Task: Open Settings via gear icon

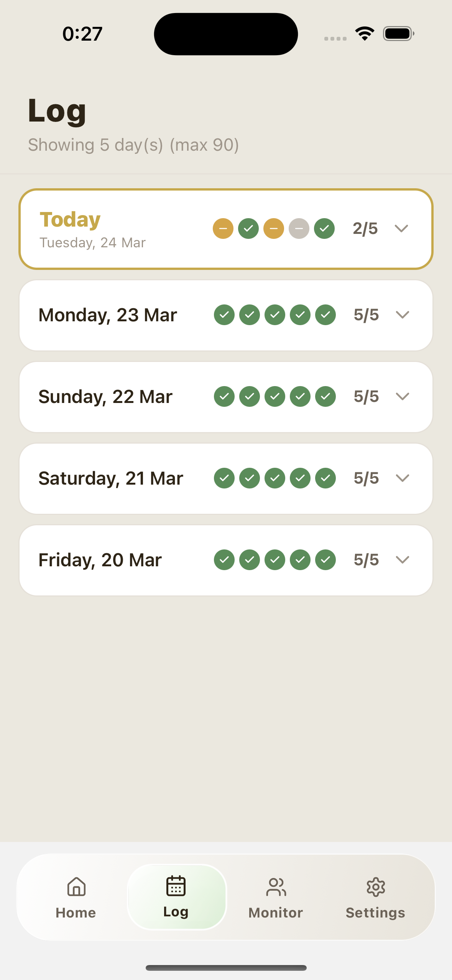Action: pyautogui.click(x=376, y=887)
